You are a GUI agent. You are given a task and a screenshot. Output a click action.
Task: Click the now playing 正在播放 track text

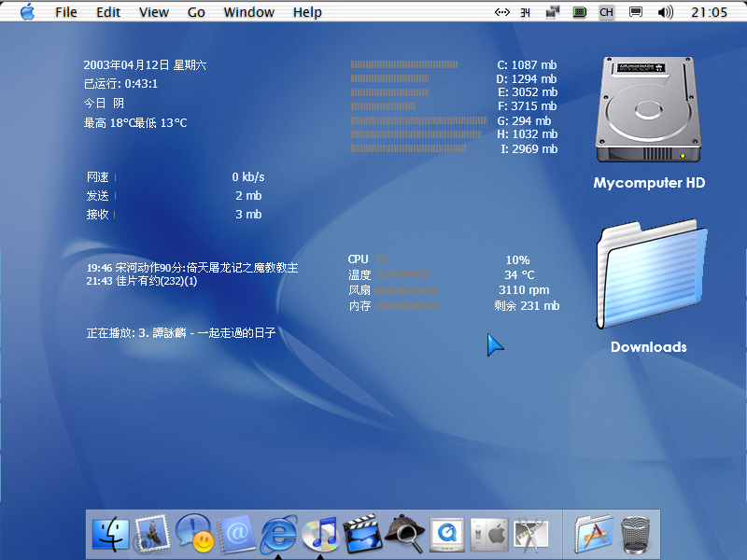coord(181,333)
